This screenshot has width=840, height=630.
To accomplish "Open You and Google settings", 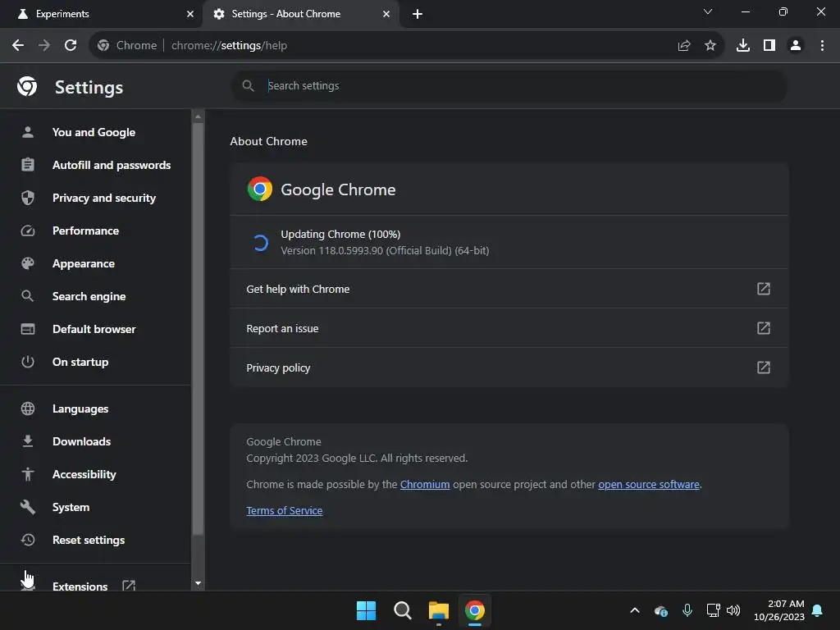I will click(x=94, y=132).
